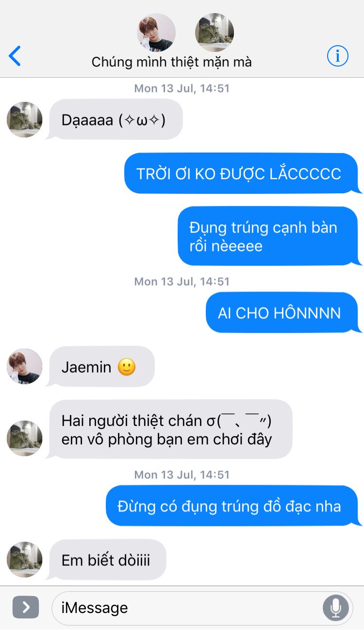
Task: Open group name "Chúng mình thiệt mặn mà"
Action: tap(172, 62)
